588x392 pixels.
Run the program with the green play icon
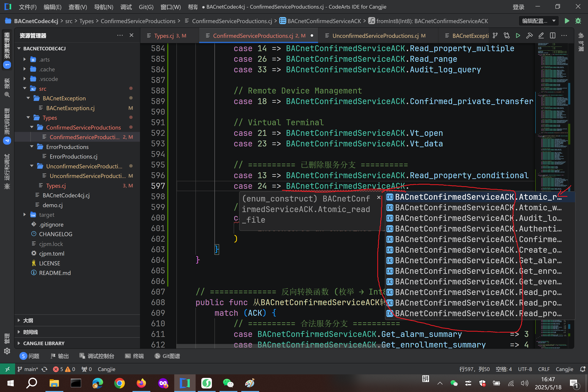point(567,21)
